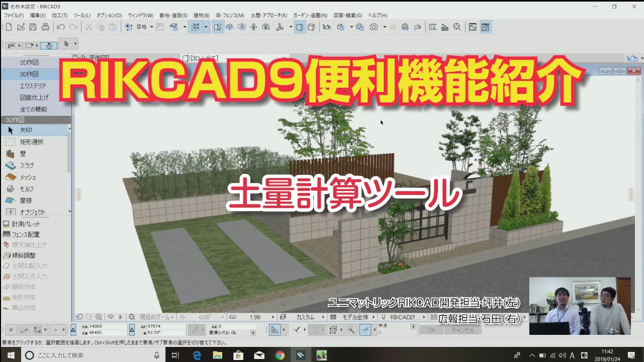Select the スラブ slab tool
644x362 pixels.
point(35,165)
